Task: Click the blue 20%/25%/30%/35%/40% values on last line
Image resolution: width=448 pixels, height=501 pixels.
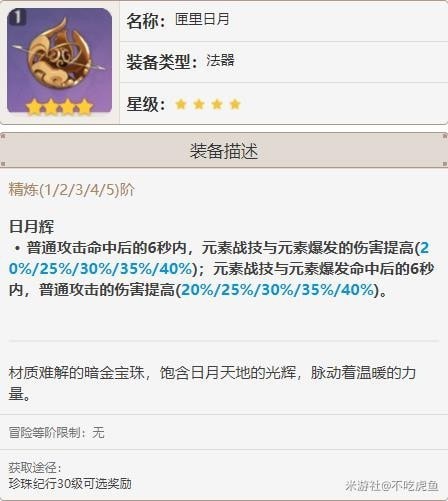Action: pos(277,290)
